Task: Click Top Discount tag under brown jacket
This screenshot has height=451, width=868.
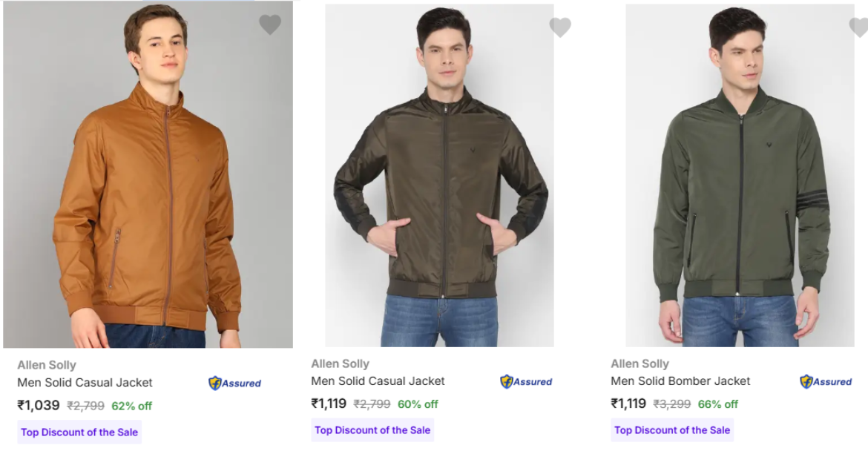Action: pos(79,432)
